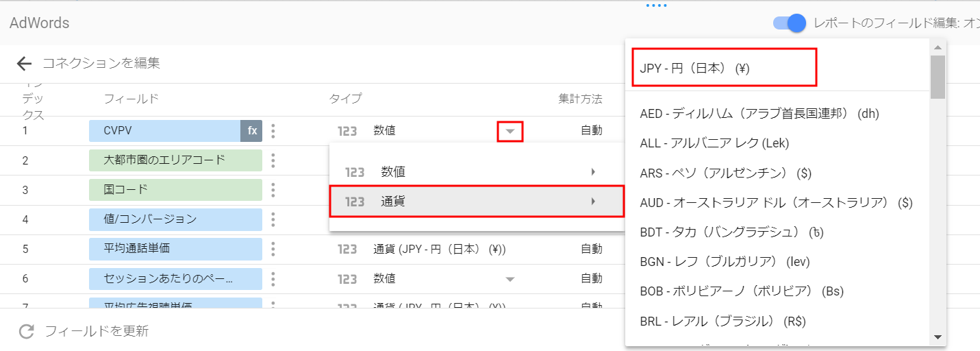
Task: Click コネクションを編集 link
Action: click(x=101, y=64)
